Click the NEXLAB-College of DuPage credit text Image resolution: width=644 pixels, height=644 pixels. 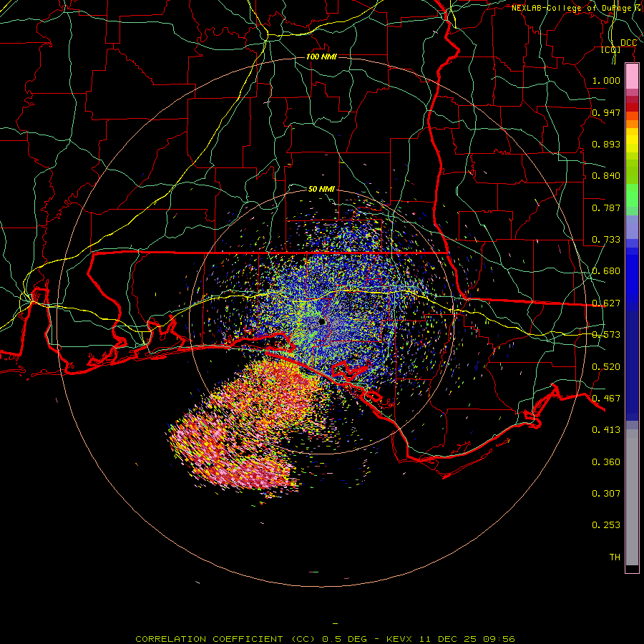click(577, 8)
